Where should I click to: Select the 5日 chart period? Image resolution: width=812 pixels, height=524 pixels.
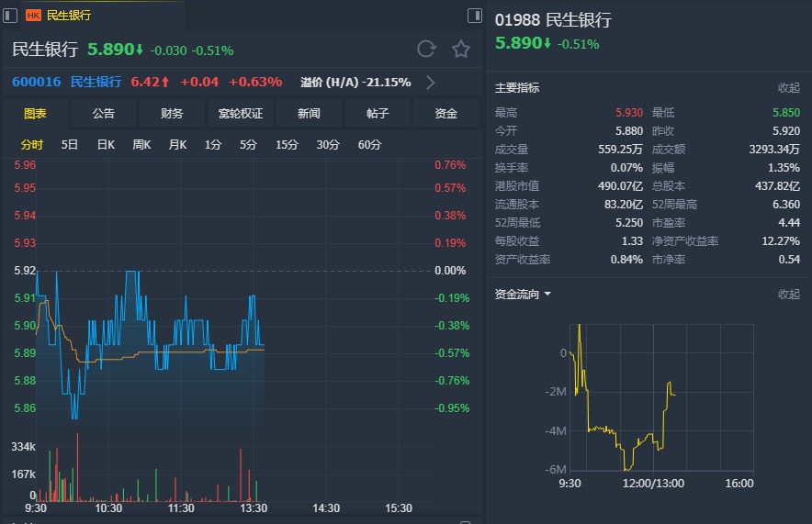point(70,145)
